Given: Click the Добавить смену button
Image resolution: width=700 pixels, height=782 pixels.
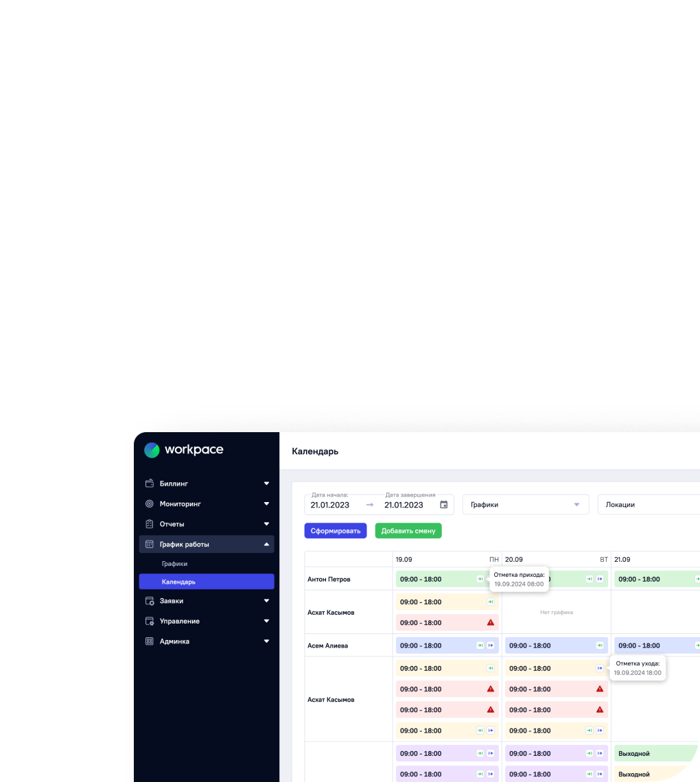Looking at the screenshot, I should coord(408,531).
